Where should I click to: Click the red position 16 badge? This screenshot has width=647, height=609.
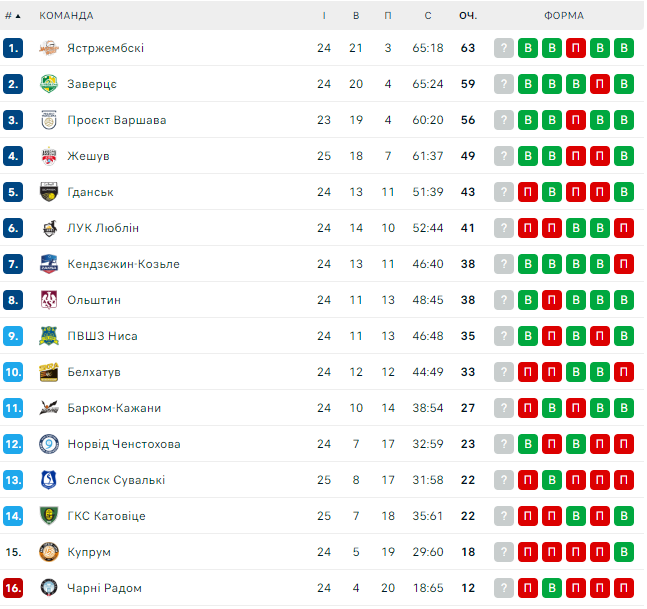(x=13, y=588)
